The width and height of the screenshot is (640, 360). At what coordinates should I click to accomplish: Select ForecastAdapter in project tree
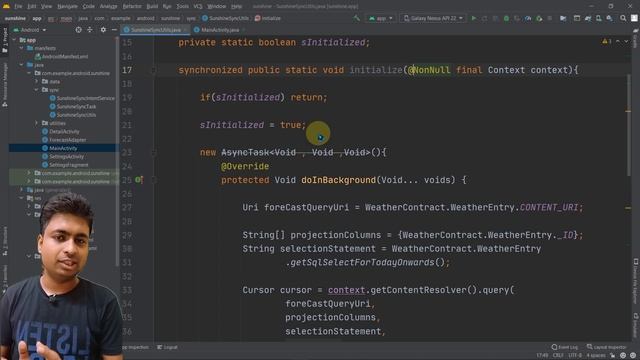coord(64,140)
